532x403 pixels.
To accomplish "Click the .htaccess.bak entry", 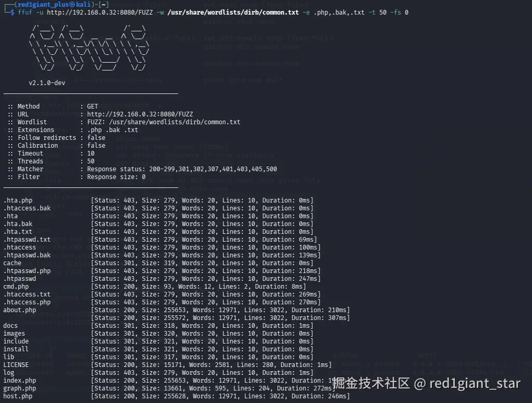I will point(27,208).
